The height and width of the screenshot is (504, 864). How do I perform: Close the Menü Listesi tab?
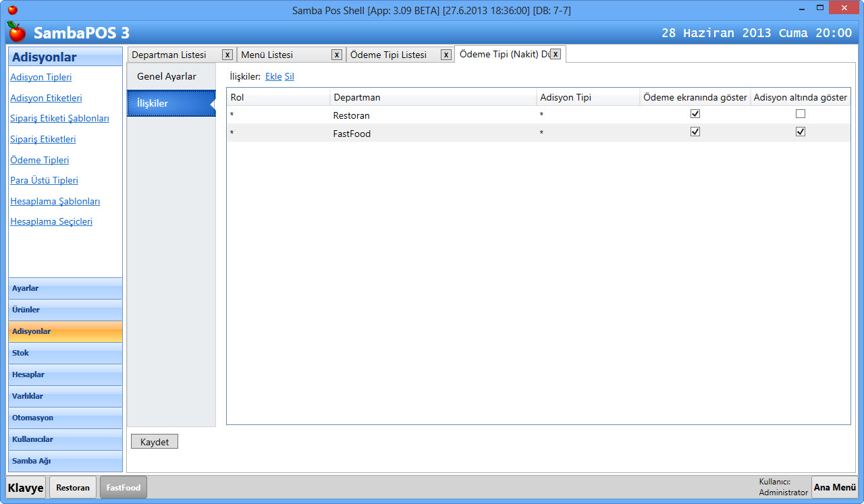(337, 55)
